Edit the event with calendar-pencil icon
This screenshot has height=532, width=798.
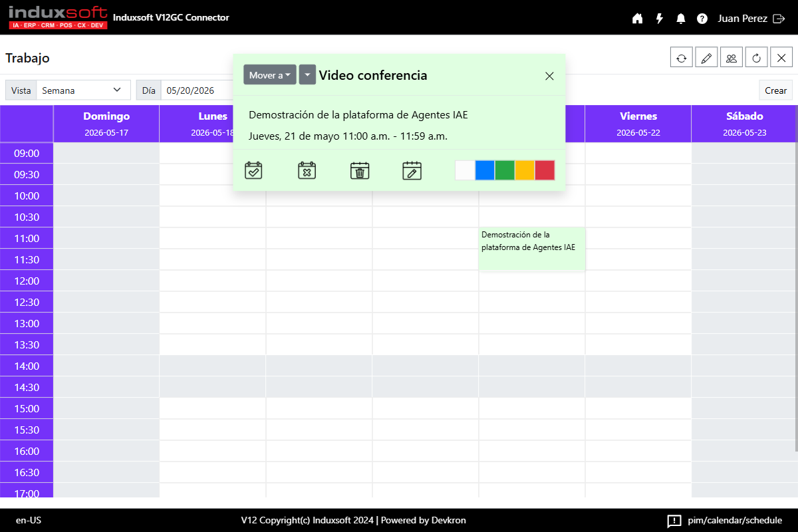412,170
